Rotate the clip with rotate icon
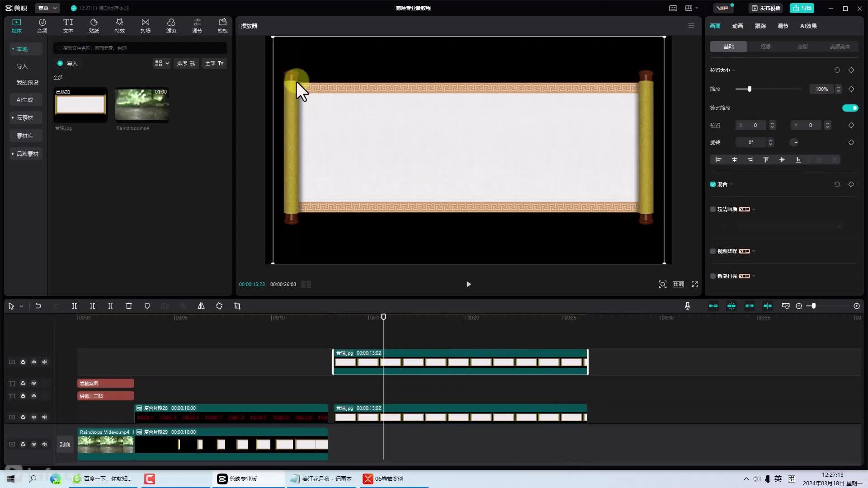The image size is (868, 488). click(219, 306)
